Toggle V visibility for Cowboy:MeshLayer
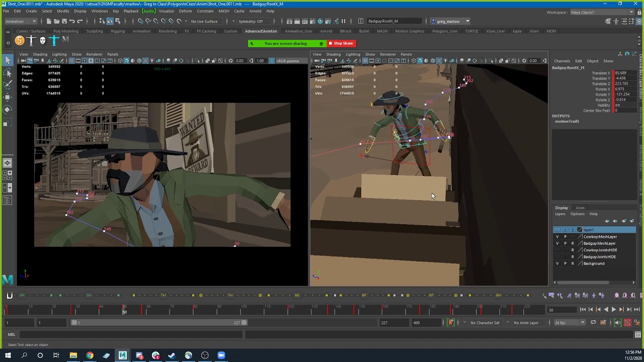 [557, 237]
